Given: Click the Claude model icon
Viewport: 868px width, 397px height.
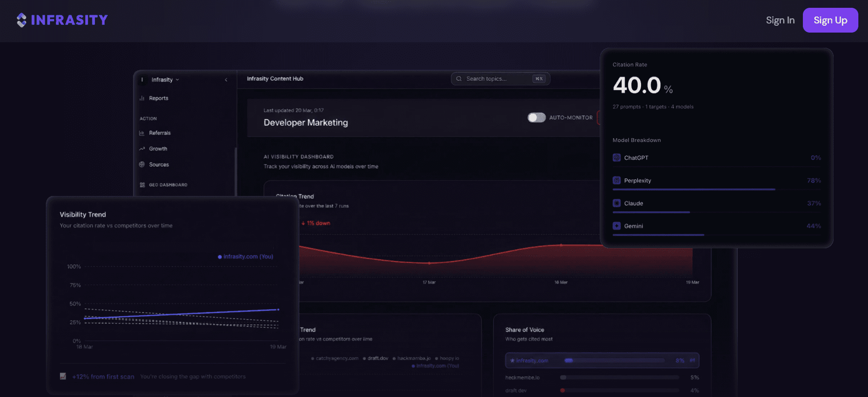Looking at the screenshot, I should [617, 203].
